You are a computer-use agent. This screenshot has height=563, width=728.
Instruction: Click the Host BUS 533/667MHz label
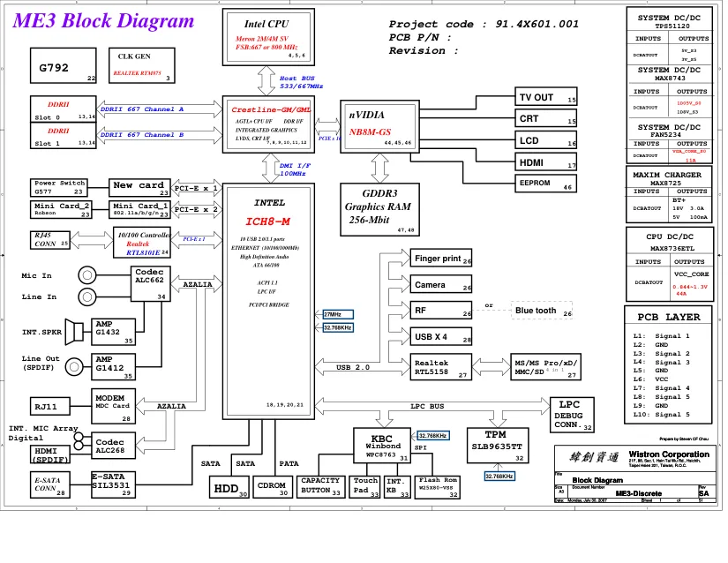pos(301,82)
